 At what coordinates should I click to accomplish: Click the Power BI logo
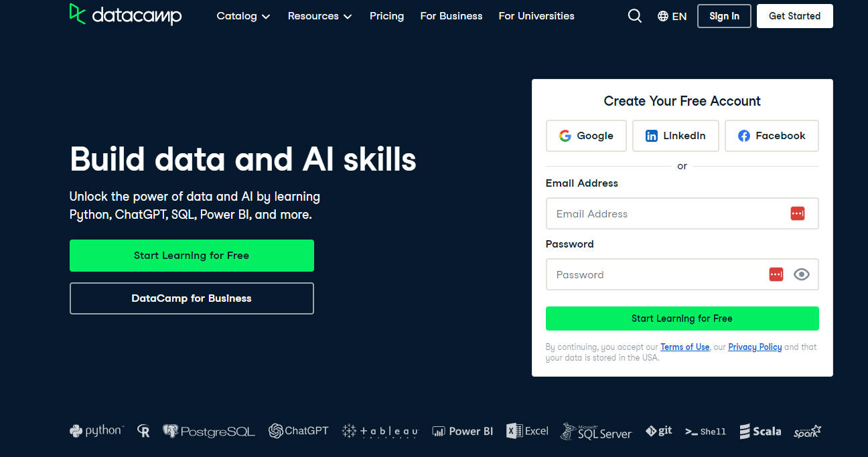462,431
